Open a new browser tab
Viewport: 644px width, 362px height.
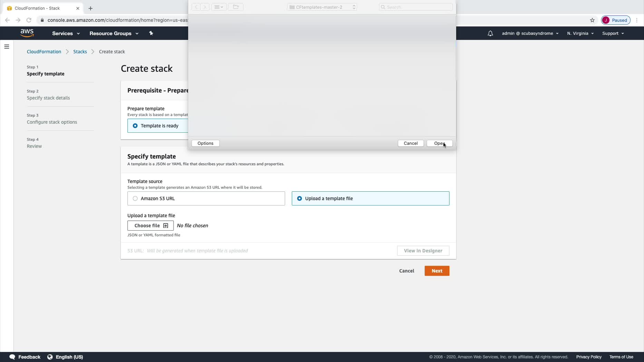90,8
